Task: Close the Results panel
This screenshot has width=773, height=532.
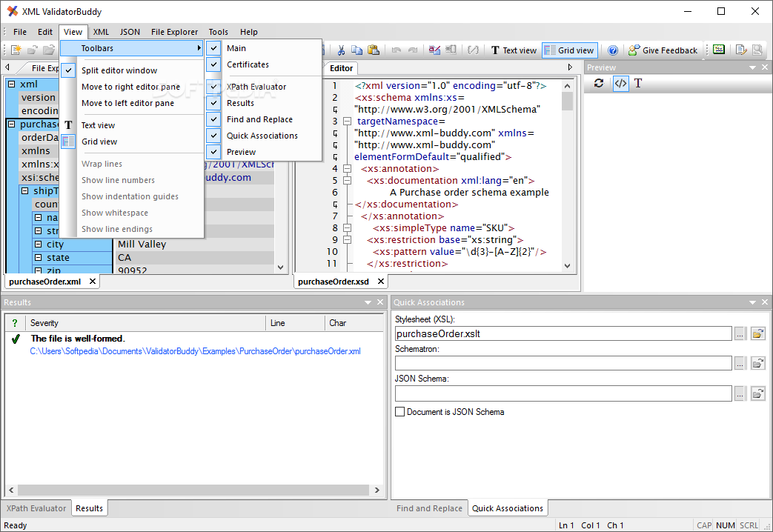Action: click(x=380, y=302)
